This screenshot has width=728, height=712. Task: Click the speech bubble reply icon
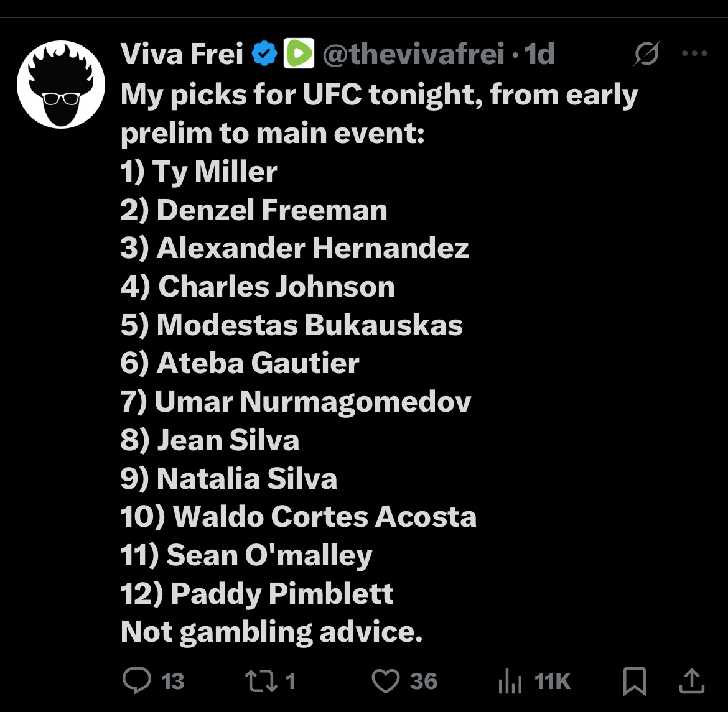[x=137, y=680]
